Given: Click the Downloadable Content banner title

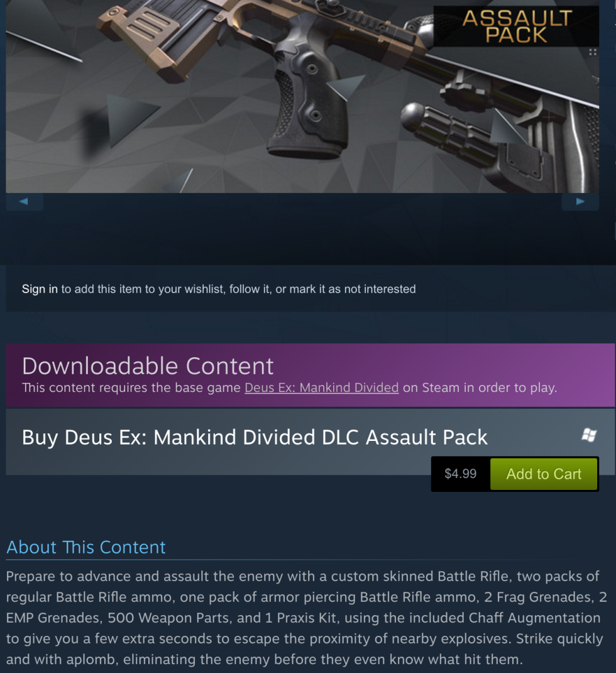Looking at the screenshot, I should [x=148, y=366].
